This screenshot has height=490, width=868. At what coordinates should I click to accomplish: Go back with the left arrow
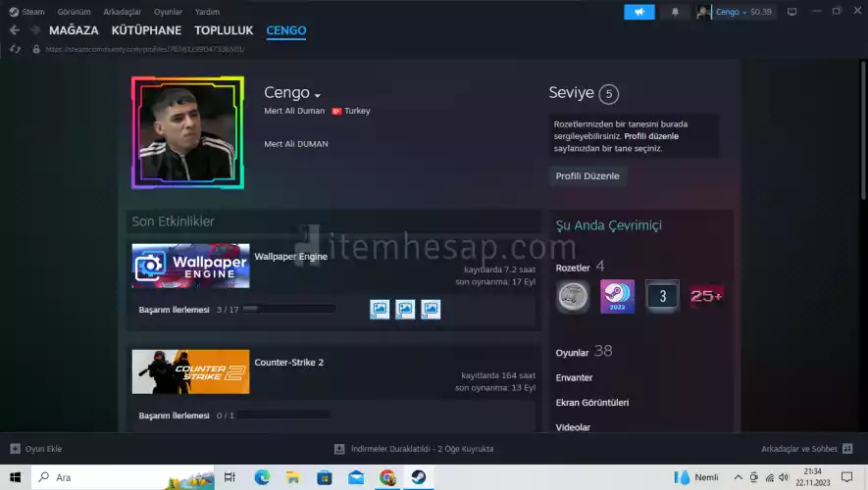[14, 30]
